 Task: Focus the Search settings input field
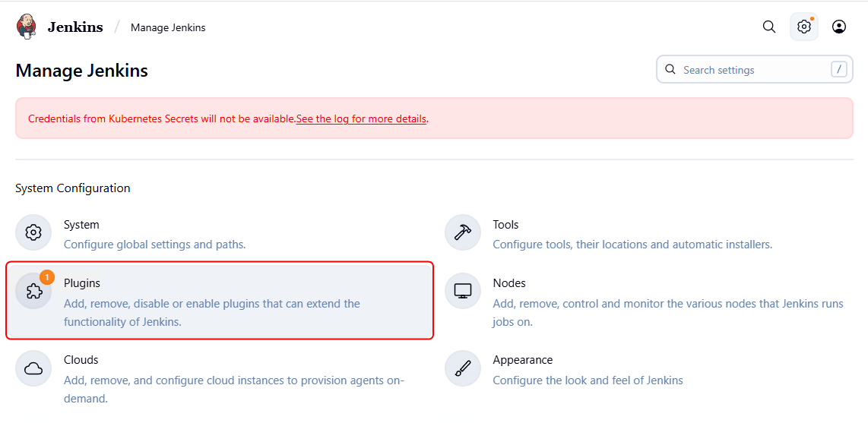(752, 70)
